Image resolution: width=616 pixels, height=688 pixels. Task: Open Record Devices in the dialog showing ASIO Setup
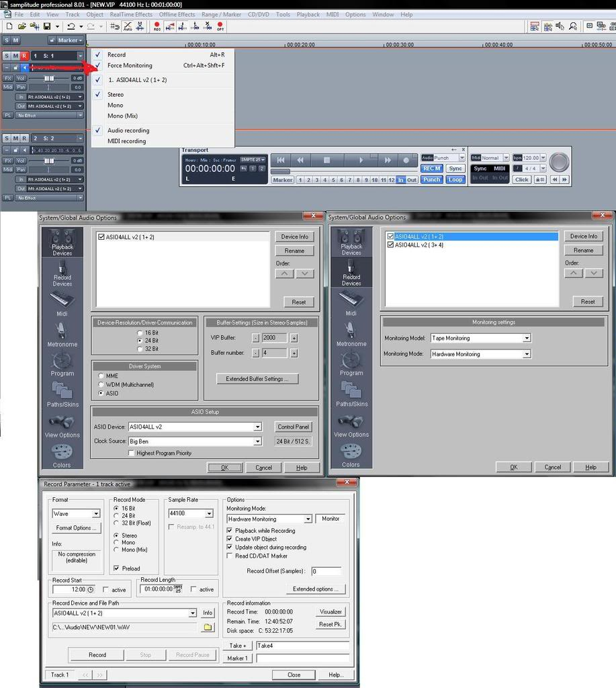pyautogui.click(x=62, y=273)
